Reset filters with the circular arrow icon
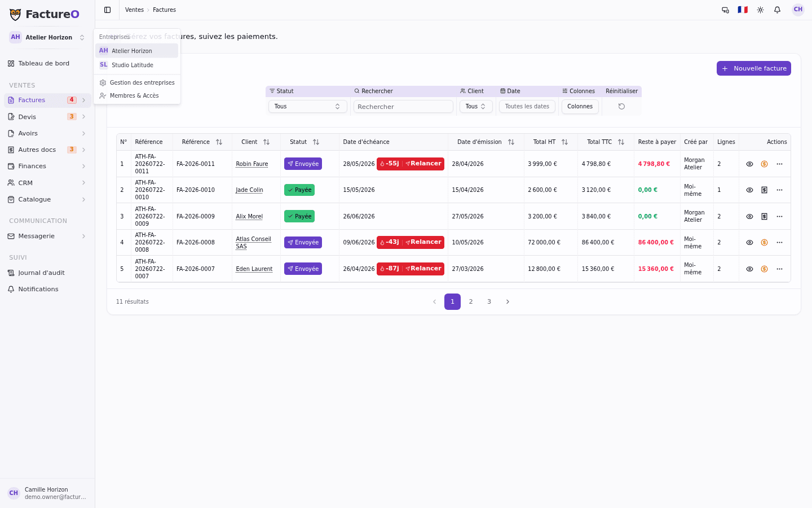 [x=621, y=106]
